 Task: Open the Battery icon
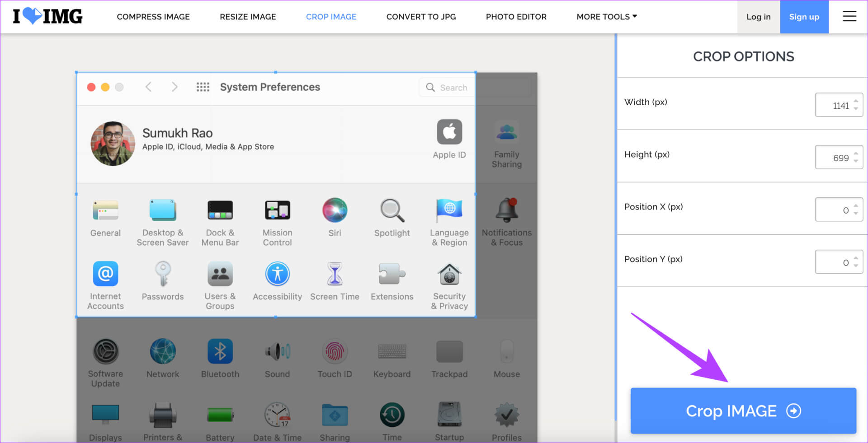pyautogui.click(x=220, y=415)
